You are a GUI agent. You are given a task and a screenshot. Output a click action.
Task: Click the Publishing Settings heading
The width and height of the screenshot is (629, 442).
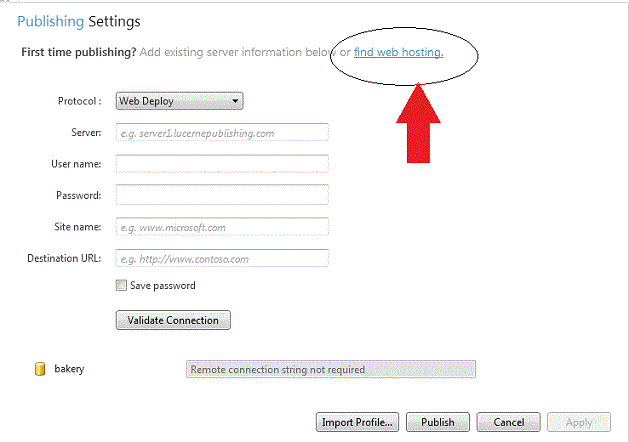(x=79, y=21)
